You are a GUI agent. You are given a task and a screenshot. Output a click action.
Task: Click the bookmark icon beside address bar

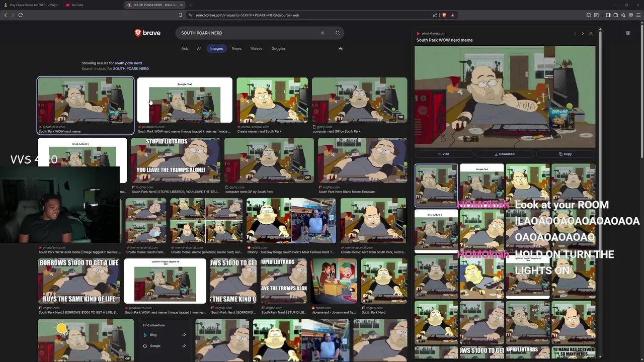pyautogui.click(x=180, y=15)
